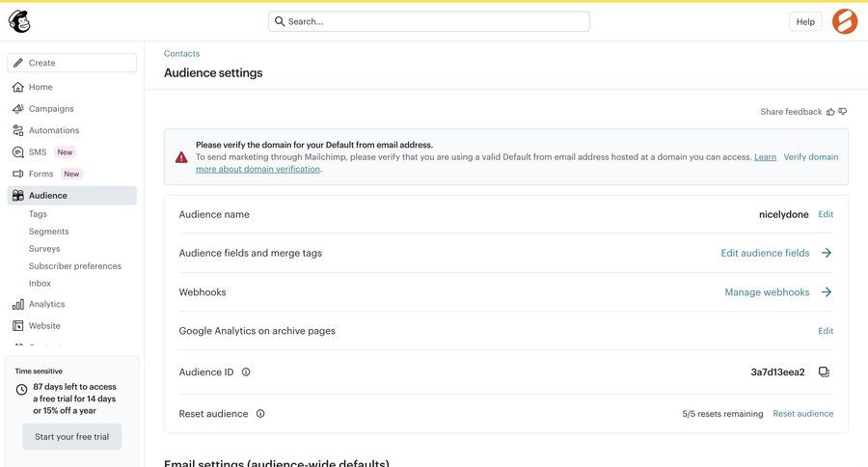
Task: Click Share feedback text
Action: click(791, 112)
